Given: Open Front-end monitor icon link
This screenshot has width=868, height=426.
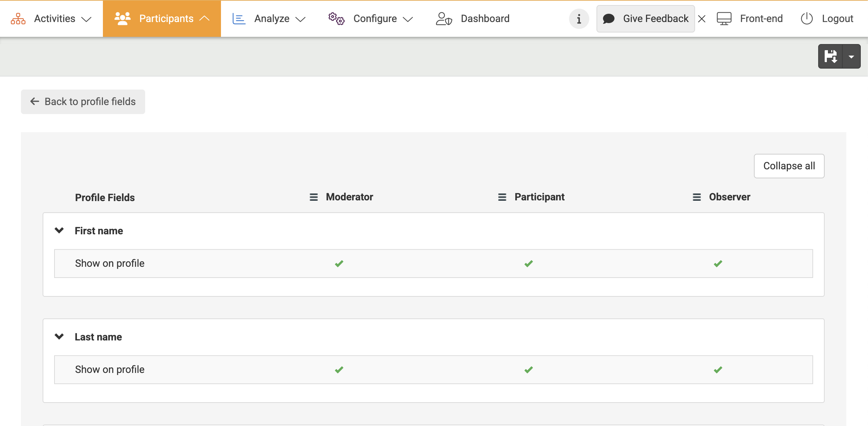Looking at the screenshot, I should [x=724, y=19].
